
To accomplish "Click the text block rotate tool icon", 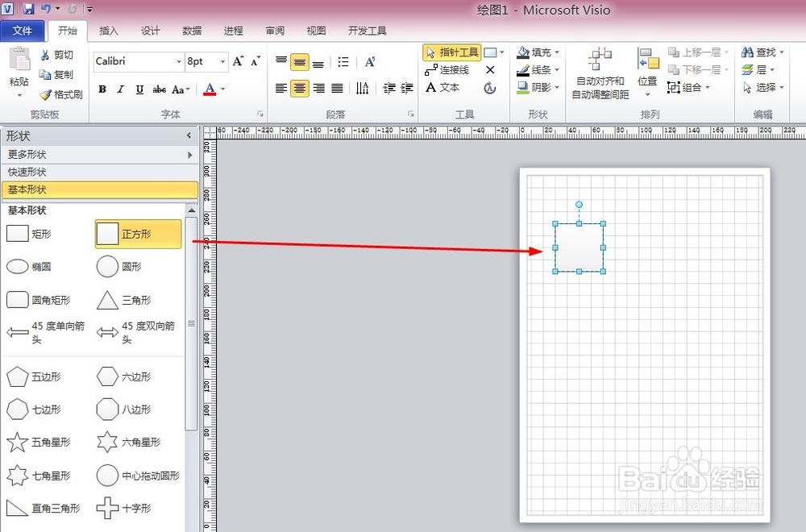I will coord(490,88).
